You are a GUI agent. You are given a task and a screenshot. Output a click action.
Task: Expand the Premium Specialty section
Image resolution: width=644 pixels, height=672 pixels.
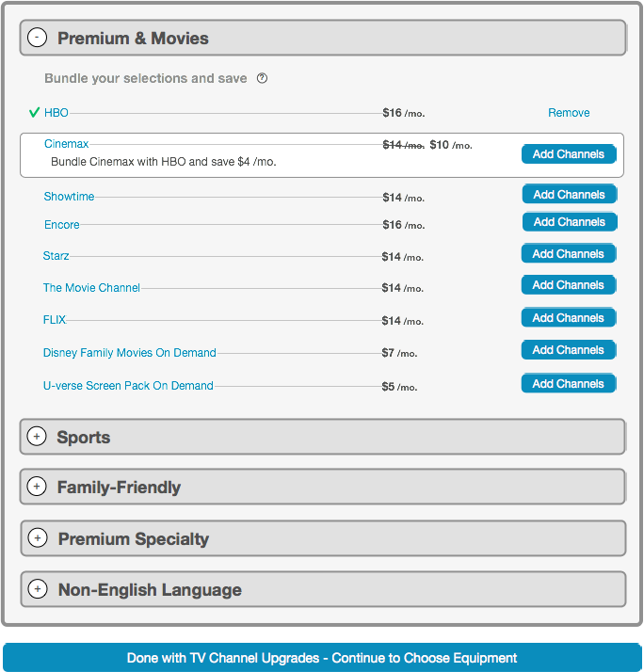38,537
